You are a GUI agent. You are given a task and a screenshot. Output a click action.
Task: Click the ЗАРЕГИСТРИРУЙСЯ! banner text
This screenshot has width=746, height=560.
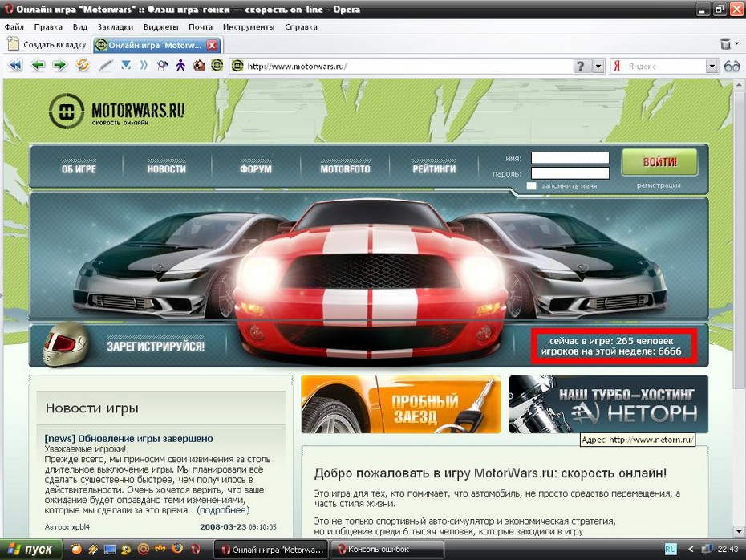pos(156,346)
